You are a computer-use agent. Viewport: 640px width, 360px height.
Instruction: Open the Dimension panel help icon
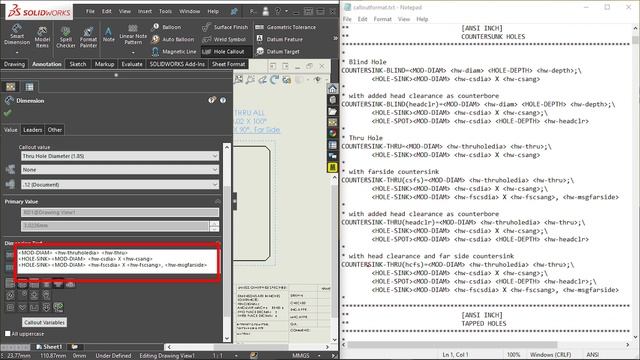tap(223, 100)
